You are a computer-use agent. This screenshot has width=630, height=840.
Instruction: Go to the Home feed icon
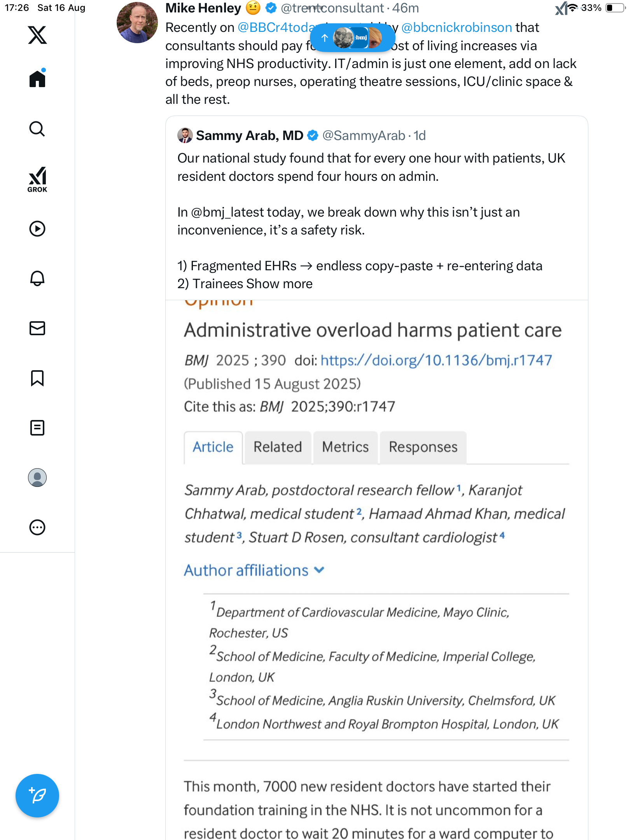[37, 79]
